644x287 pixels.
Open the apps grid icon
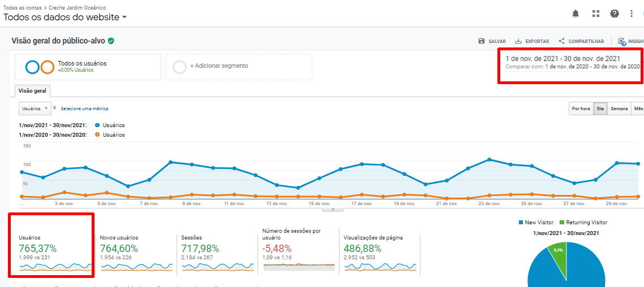(x=595, y=14)
